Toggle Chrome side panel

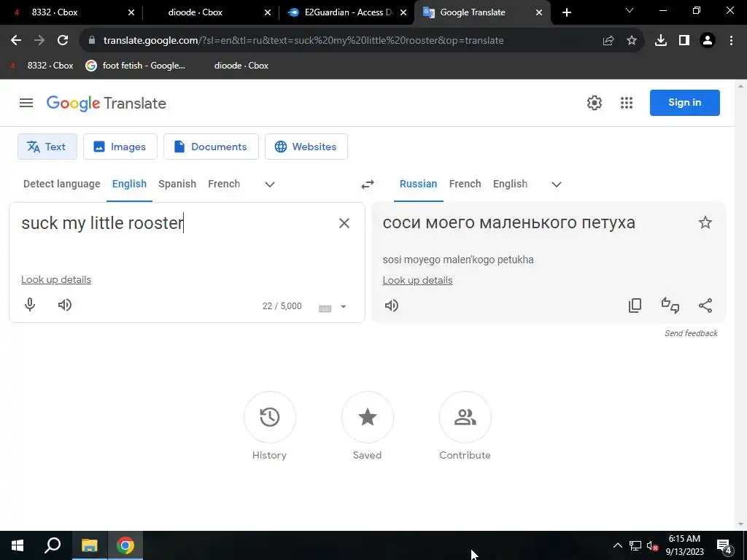(684, 41)
